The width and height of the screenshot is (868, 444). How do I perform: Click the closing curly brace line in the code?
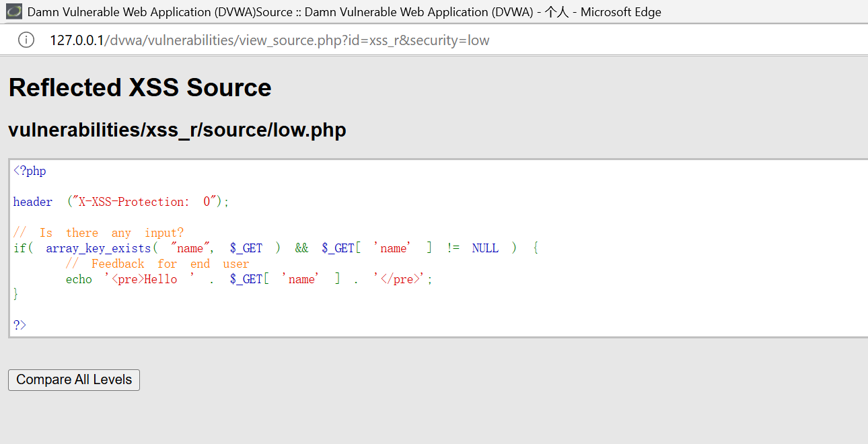pyautogui.click(x=16, y=295)
